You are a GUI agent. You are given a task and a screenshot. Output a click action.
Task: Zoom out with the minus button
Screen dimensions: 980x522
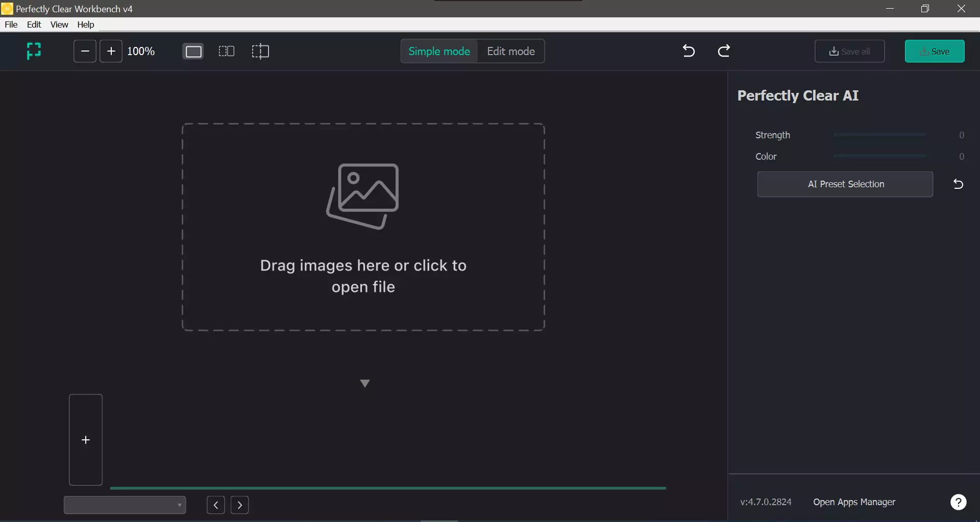pos(85,51)
